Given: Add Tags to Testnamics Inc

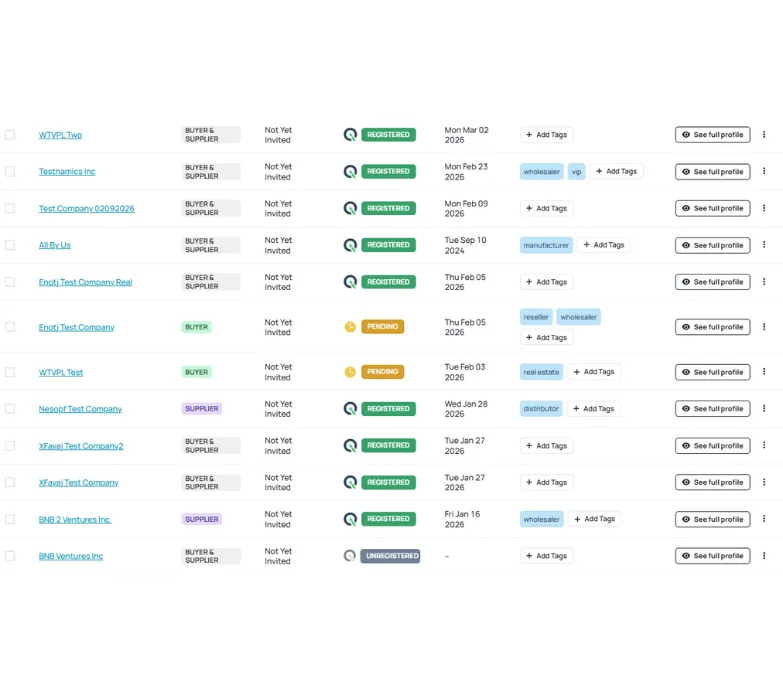Looking at the screenshot, I should [617, 171].
